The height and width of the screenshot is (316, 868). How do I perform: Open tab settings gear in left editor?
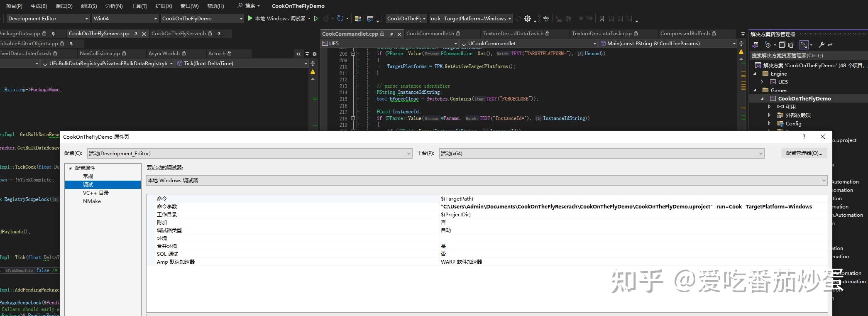coord(315,54)
